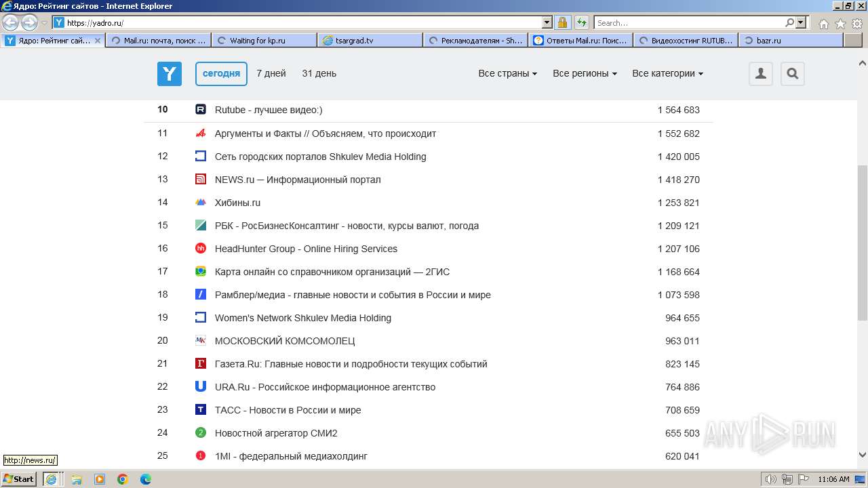Image resolution: width=868 pixels, height=488 pixels.
Task: Click the browser Forward arrow button
Action: [x=29, y=22]
